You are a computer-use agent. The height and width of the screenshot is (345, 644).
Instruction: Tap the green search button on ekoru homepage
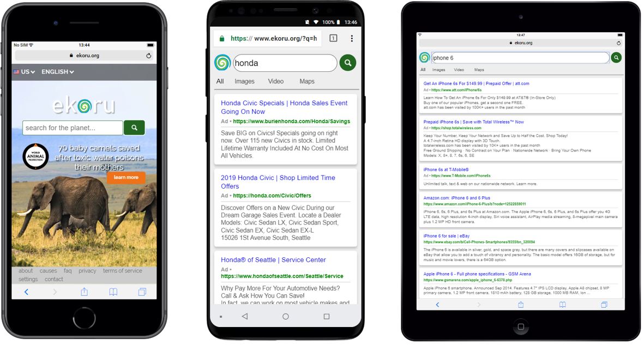[x=134, y=128]
